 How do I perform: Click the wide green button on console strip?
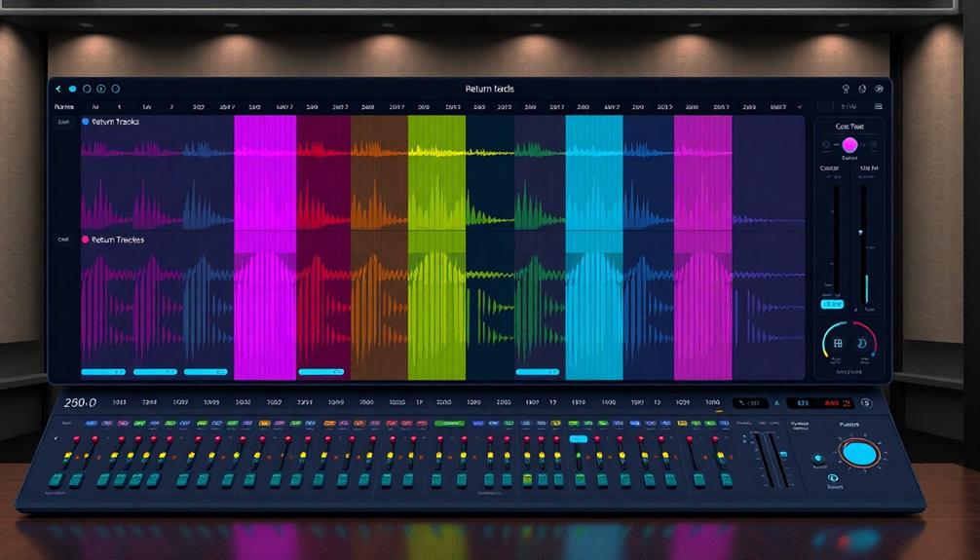click(x=449, y=424)
